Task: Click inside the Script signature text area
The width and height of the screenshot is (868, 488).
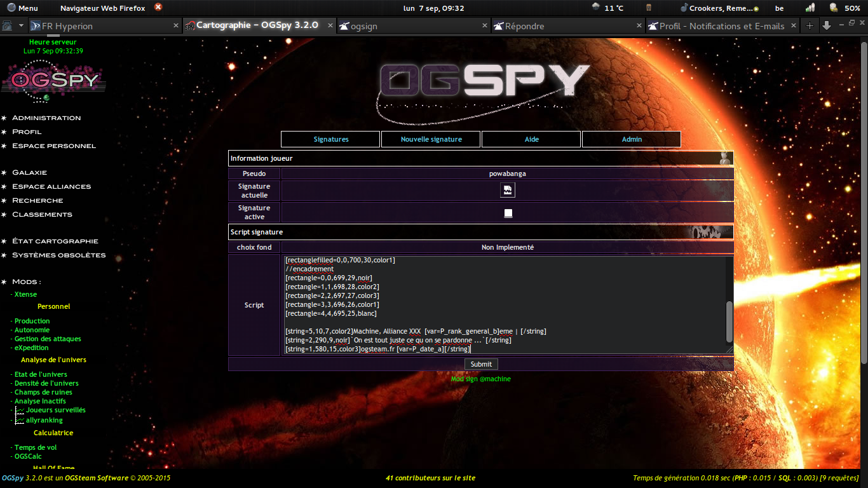Action: point(504,305)
